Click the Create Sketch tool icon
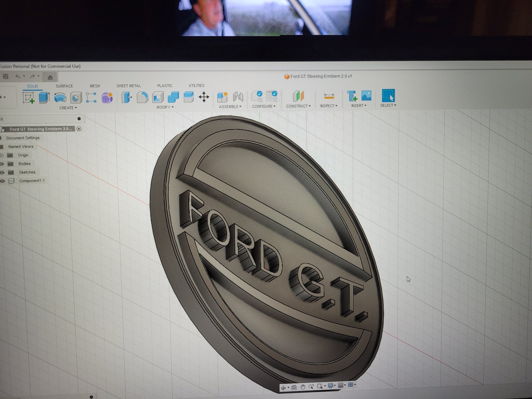This screenshot has width=532, height=399. pyautogui.click(x=28, y=98)
